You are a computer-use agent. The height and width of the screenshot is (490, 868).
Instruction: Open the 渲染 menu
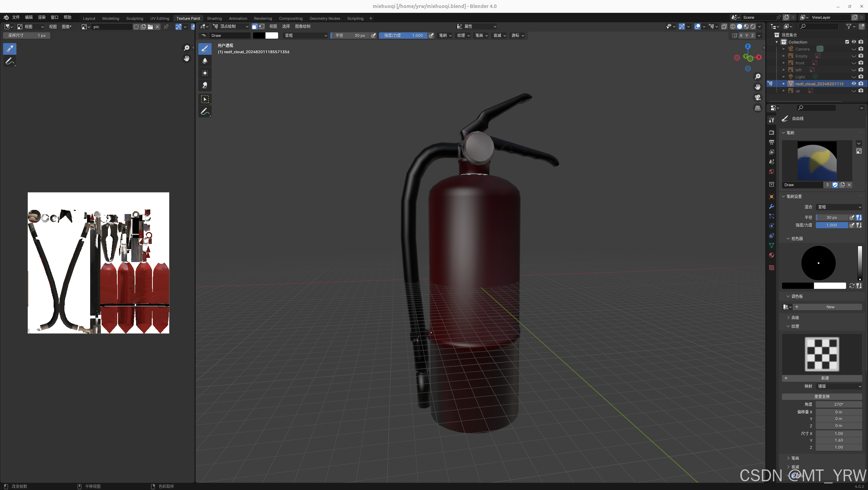point(42,17)
